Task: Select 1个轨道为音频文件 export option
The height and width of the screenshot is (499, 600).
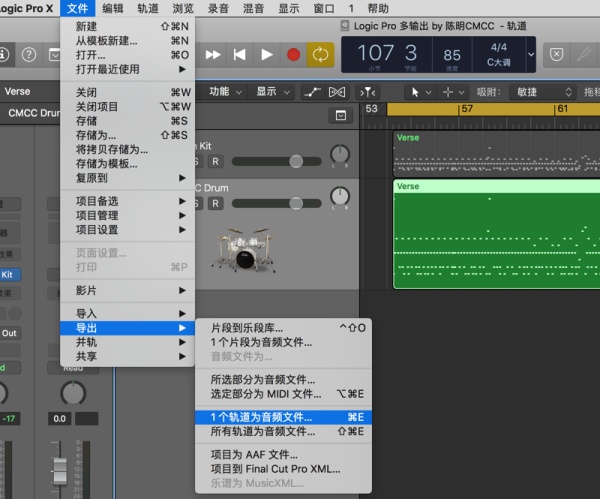Action: [x=283, y=417]
